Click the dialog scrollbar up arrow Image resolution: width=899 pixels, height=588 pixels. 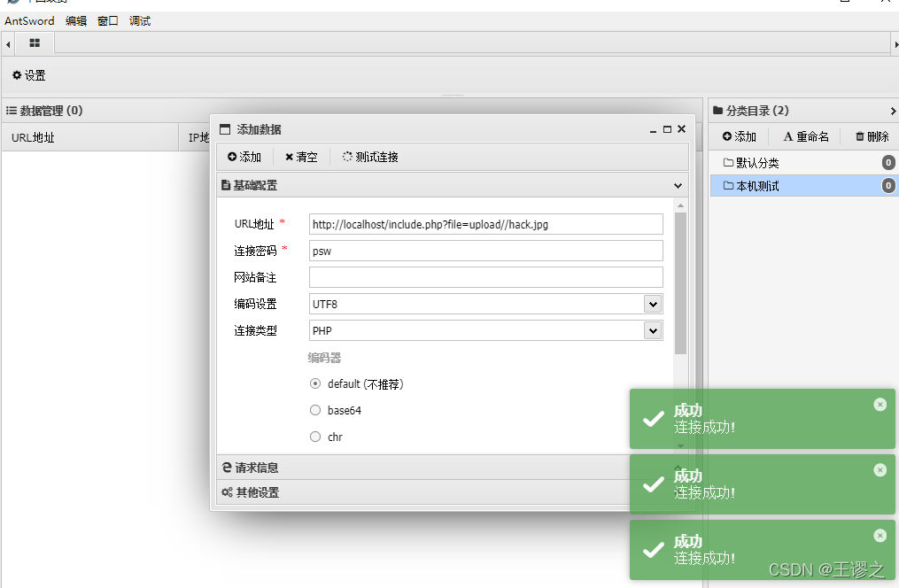680,205
